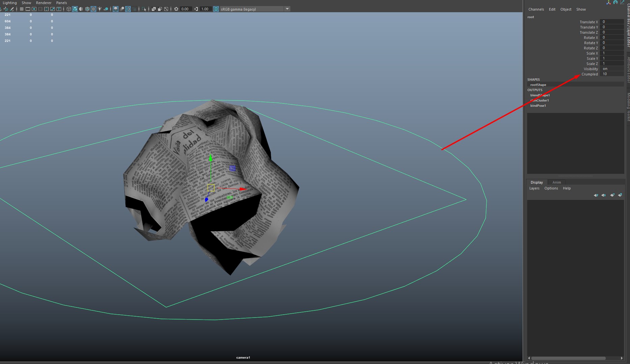Click the layer editor horizontal scrollbar
Viewport: 630px width, 364px height.
click(x=569, y=358)
